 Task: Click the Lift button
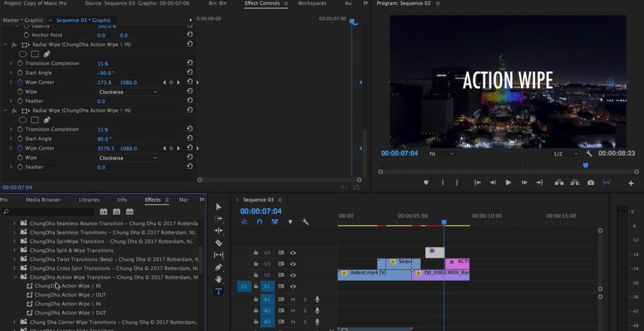(x=559, y=183)
